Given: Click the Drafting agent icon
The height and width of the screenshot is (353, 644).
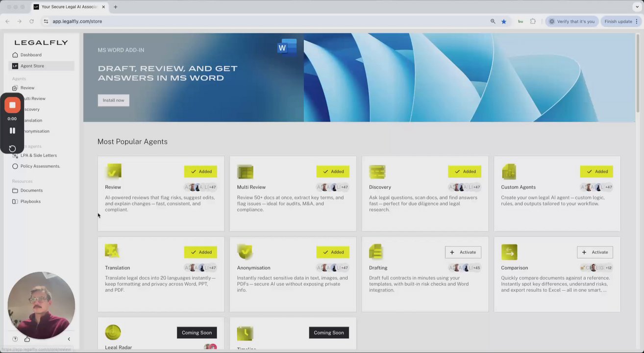Looking at the screenshot, I should coord(376,252).
